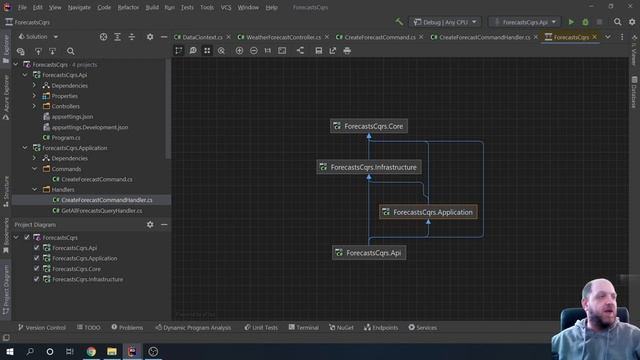The height and width of the screenshot is (360, 640).
Task: Open the Build menu
Action: 152,7
